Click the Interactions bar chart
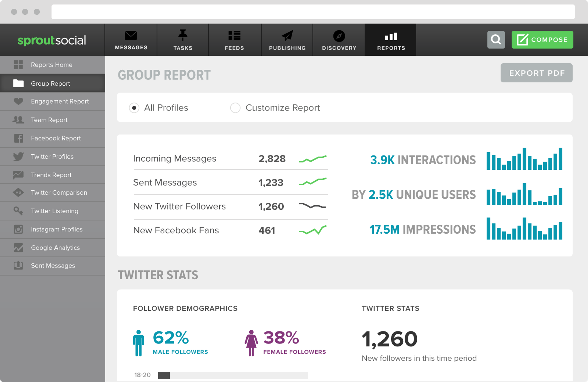Image resolution: width=588 pixels, height=382 pixels. point(524,159)
